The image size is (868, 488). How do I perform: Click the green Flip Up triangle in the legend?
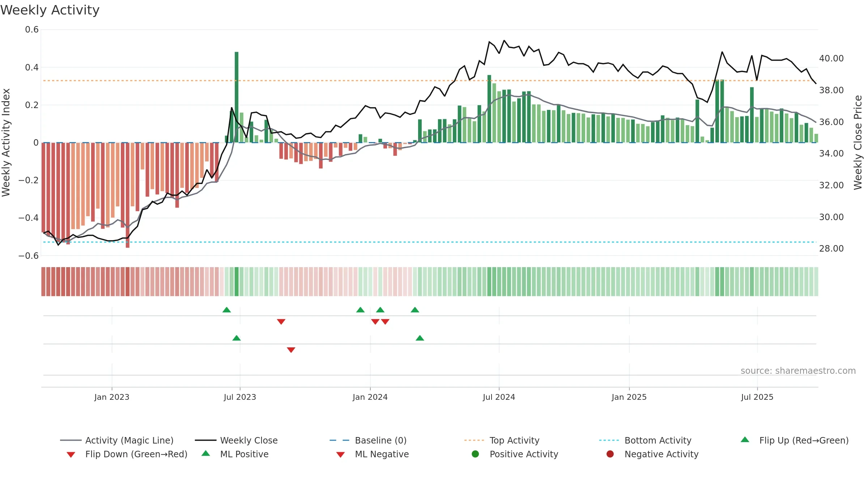point(745,440)
